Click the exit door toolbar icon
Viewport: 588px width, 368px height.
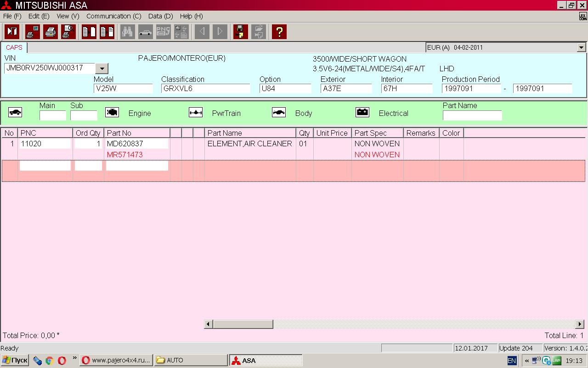click(12, 32)
